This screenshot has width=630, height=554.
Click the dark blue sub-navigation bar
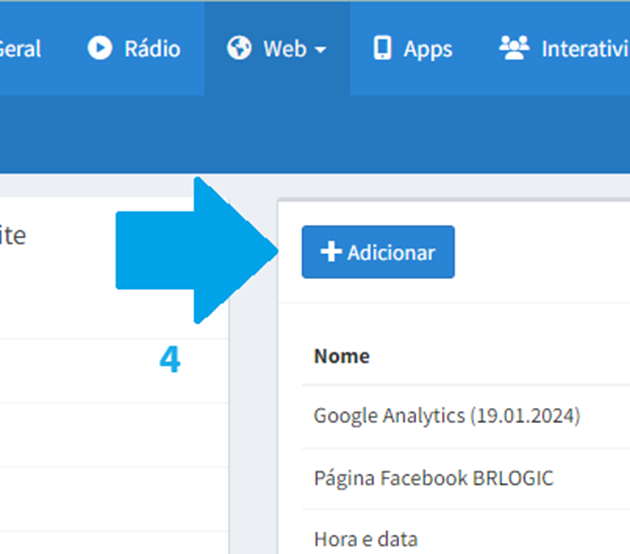[315, 135]
